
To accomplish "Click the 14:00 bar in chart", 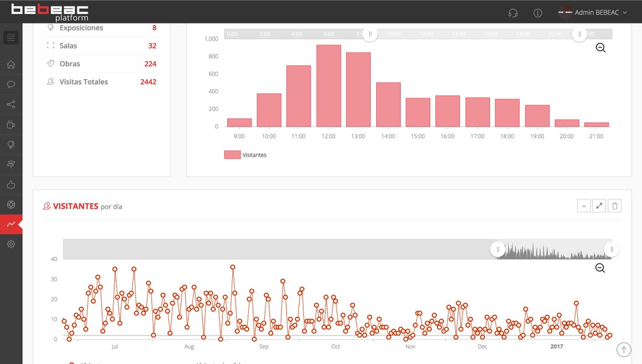I will click(388, 105).
